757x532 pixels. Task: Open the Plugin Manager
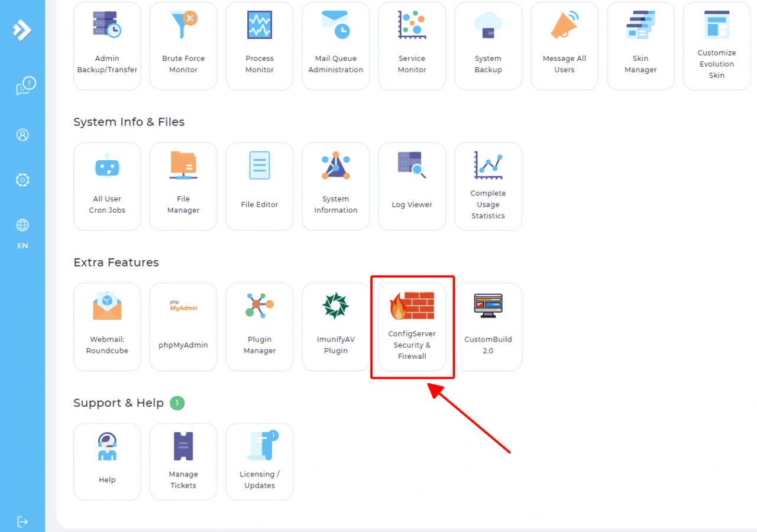tap(260, 326)
